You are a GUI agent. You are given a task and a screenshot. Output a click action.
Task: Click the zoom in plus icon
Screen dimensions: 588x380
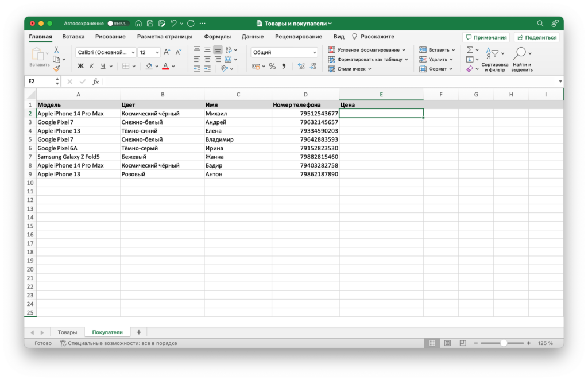point(529,343)
